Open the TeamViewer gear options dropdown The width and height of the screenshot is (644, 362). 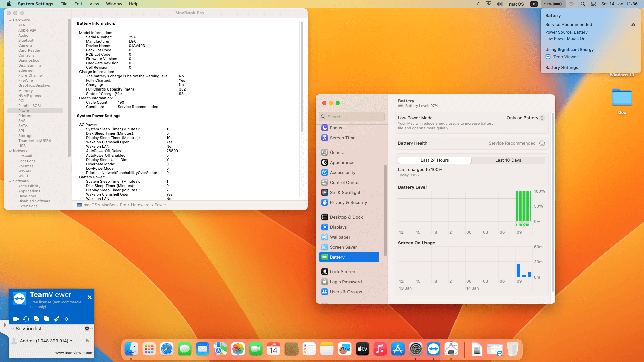[x=89, y=329]
